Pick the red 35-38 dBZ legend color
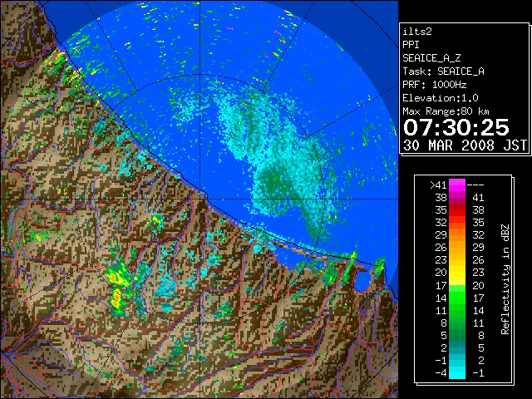Image resolution: width=532 pixels, height=399 pixels. (x=457, y=210)
